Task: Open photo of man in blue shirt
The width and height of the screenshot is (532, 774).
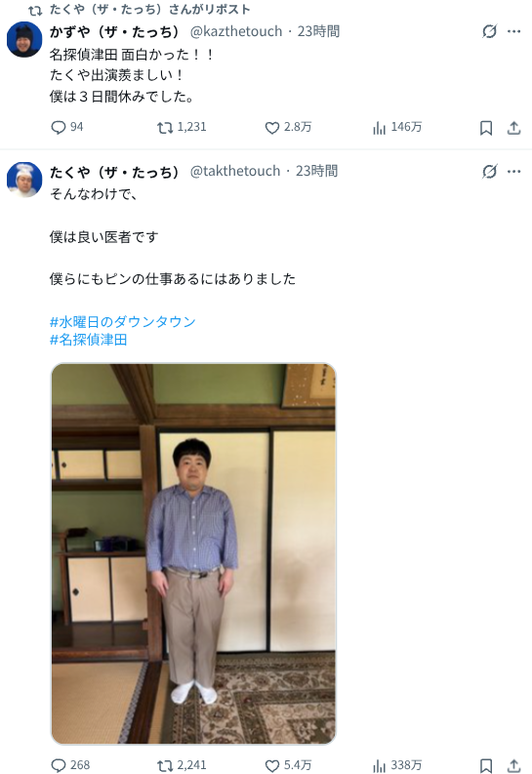Action: pyautogui.click(x=193, y=553)
